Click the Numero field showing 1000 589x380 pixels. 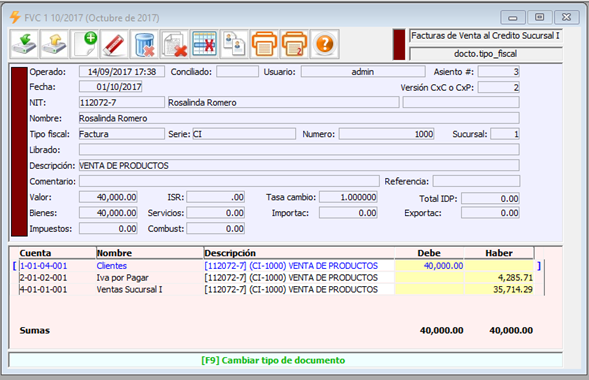pyautogui.click(x=387, y=134)
